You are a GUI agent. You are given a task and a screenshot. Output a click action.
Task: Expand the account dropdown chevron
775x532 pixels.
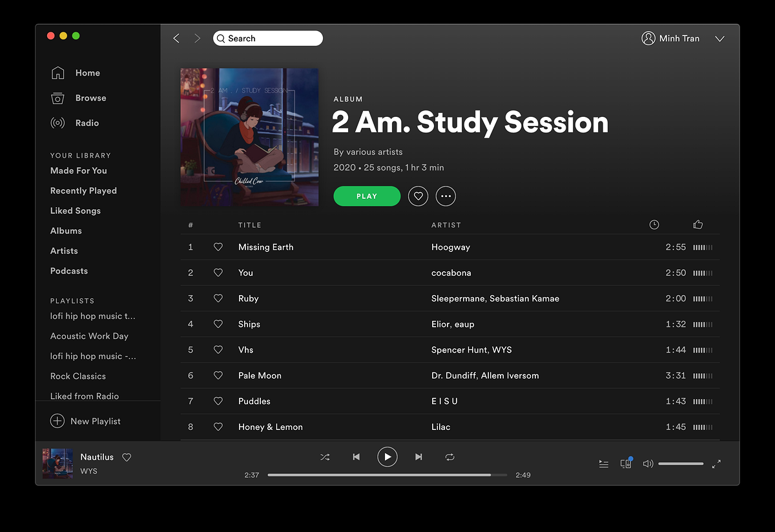coord(720,39)
